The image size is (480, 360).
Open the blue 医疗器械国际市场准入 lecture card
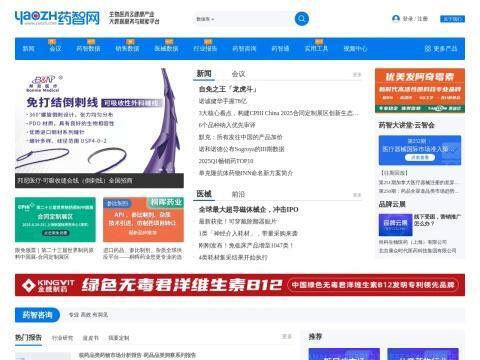(x=420, y=150)
